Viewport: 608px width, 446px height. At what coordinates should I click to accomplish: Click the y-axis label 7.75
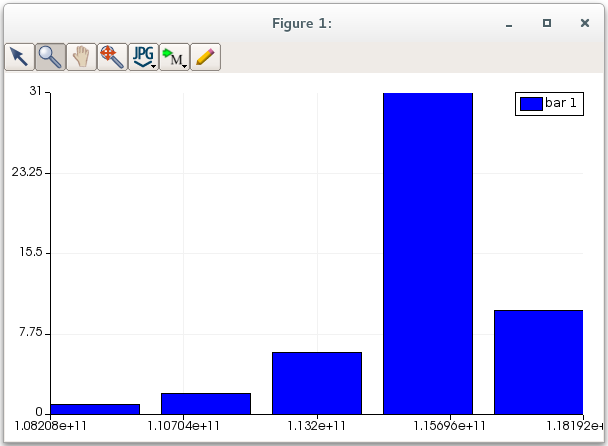[31, 332]
